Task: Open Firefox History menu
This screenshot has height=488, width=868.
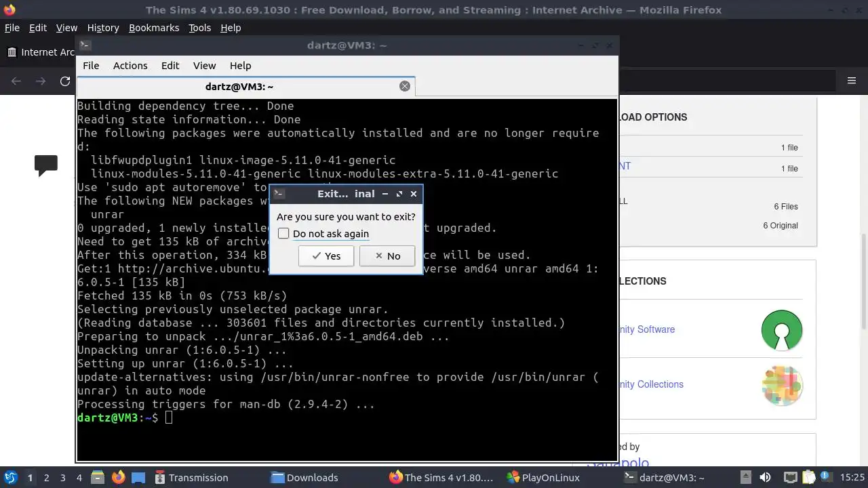Action: pyautogui.click(x=103, y=28)
